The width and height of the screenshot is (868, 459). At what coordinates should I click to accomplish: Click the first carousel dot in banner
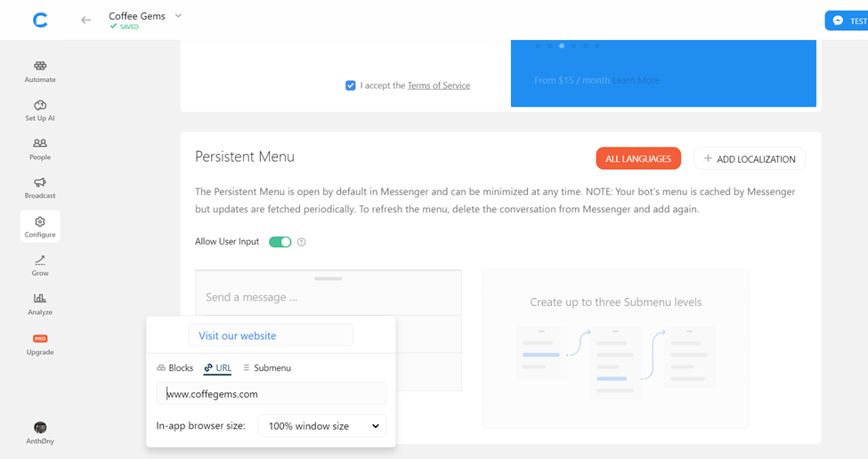[538, 46]
